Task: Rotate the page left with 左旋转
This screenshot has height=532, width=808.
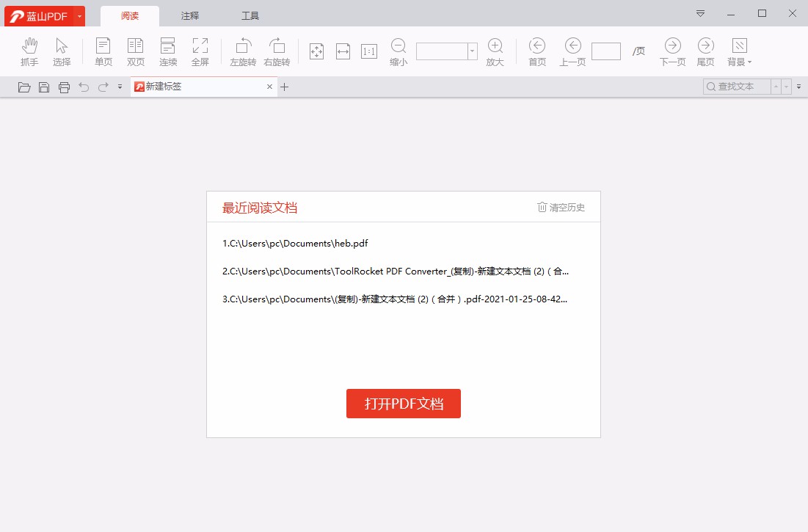Action: coord(242,50)
